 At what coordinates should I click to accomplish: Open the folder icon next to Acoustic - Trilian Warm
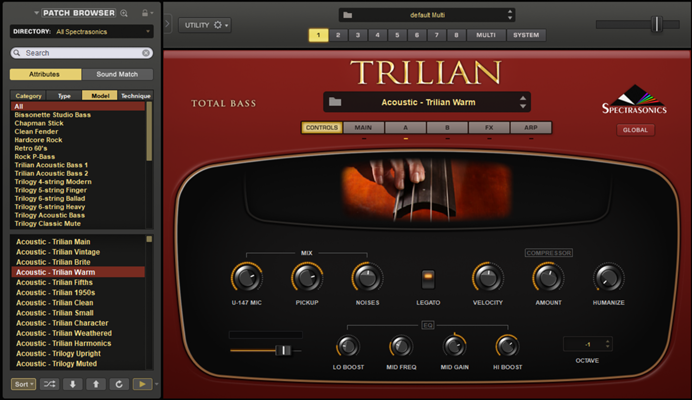pyautogui.click(x=336, y=102)
